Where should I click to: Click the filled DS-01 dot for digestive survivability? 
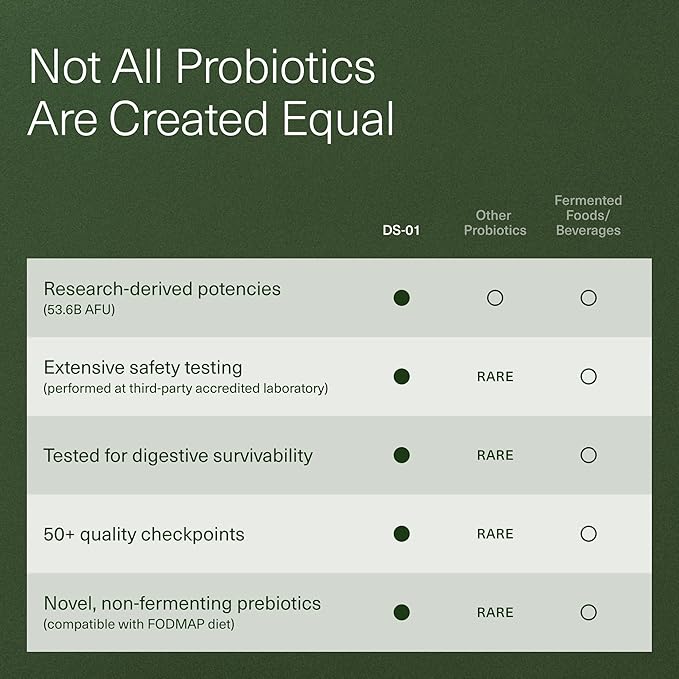point(401,455)
